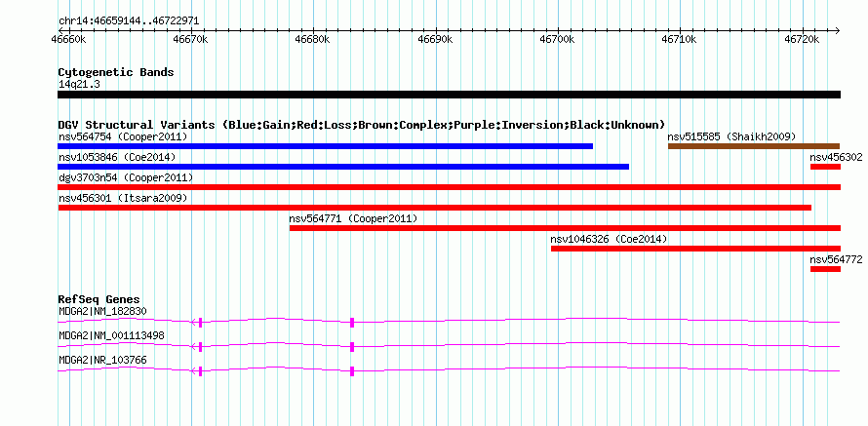Click the NM_182830 exon near 46670k

200,323
